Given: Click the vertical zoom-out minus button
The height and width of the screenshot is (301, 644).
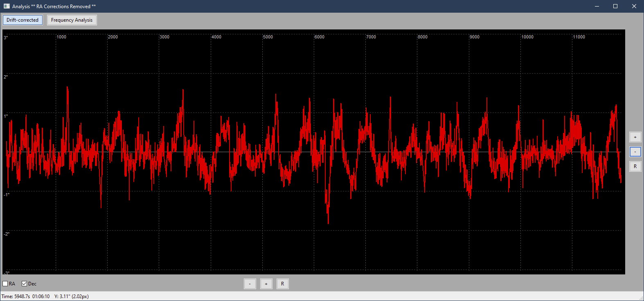Looking at the screenshot, I should click(x=635, y=152).
